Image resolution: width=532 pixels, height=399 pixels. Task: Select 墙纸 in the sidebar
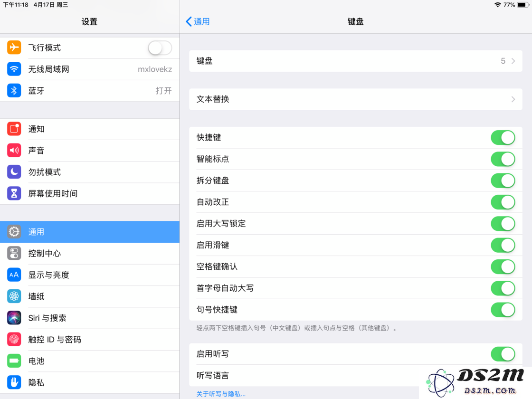tap(90, 296)
